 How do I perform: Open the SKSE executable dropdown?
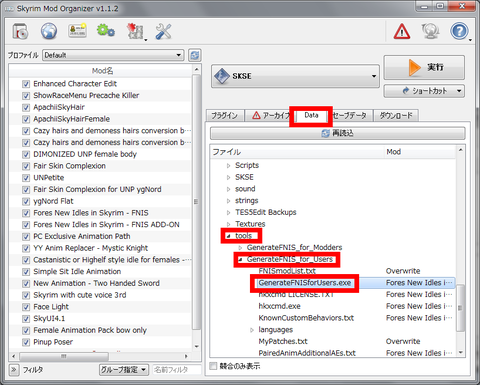[295, 76]
